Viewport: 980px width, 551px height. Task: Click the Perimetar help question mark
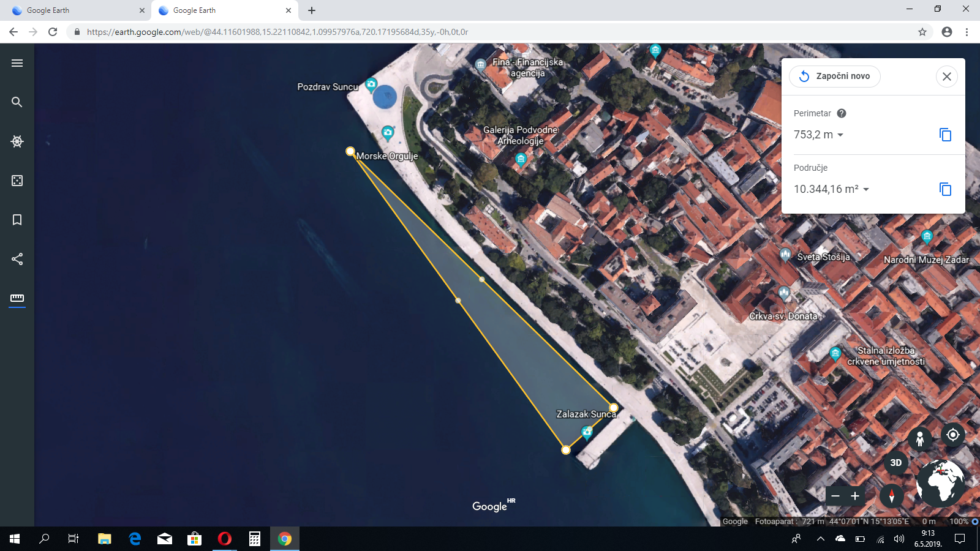[842, 113]
